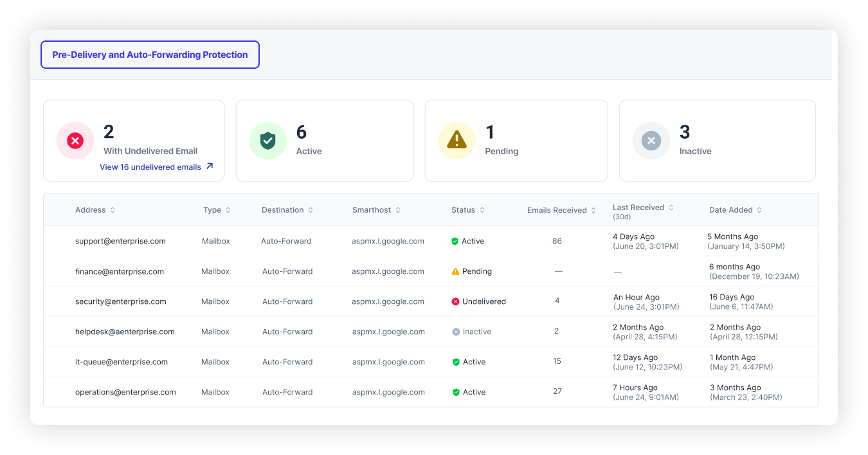This screenshot has height=455, width=868.
Task: Click Auto-Forward destination in operations row
Action: click(x=287, y=392)
